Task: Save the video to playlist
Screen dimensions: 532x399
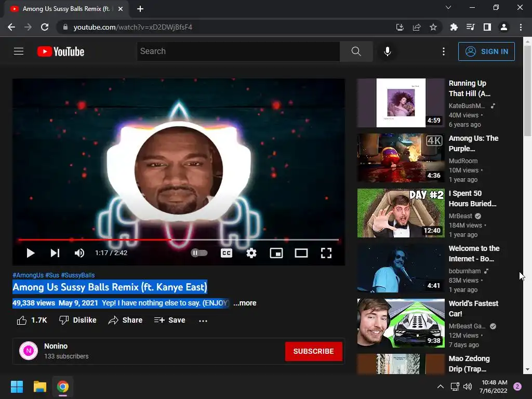Action: pos(170,320)
